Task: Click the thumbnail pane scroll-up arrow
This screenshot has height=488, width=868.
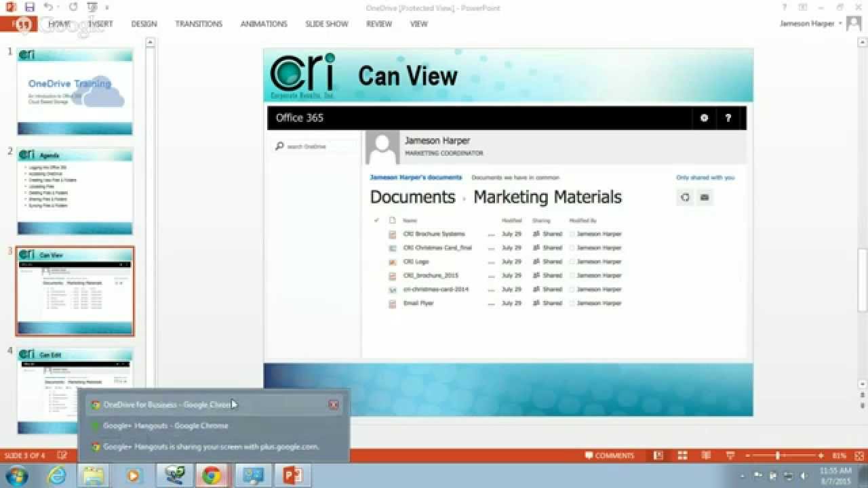Action: click(x=151, y=42)
